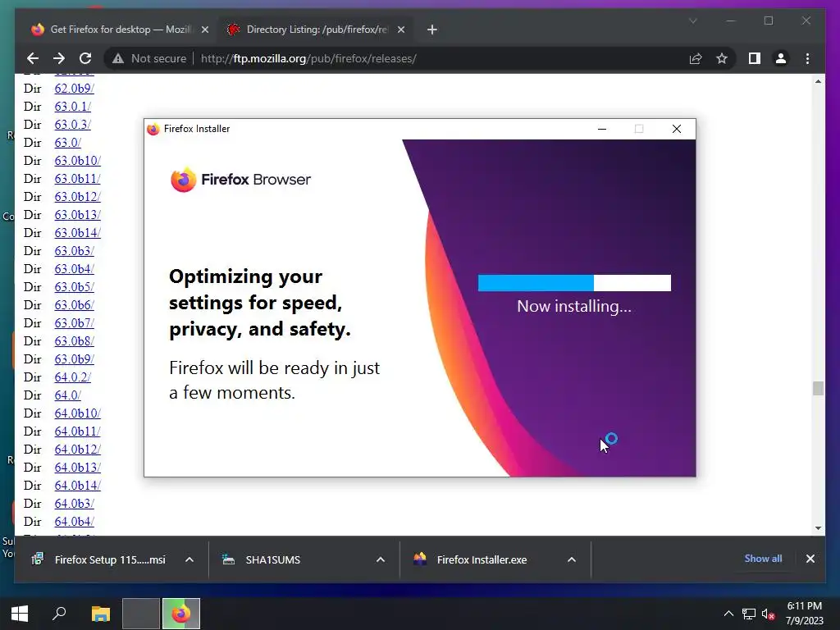Close the Directory Listing tab
The width and height of the screenshot is (840, 630).
coord(400,30)
